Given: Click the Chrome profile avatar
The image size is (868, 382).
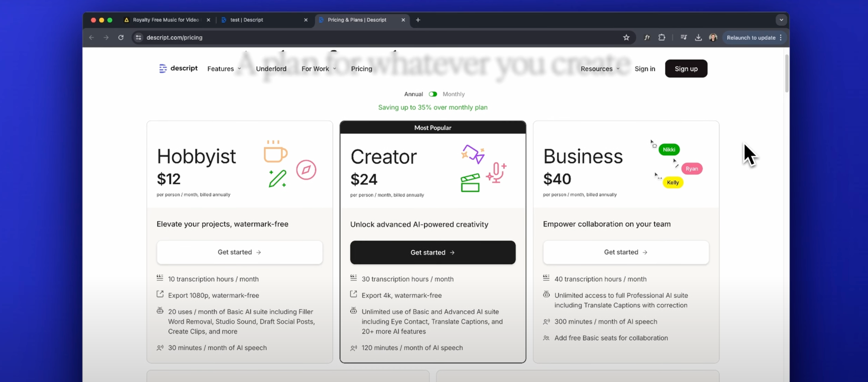Looking at the screenshot, I should [713, 37].
